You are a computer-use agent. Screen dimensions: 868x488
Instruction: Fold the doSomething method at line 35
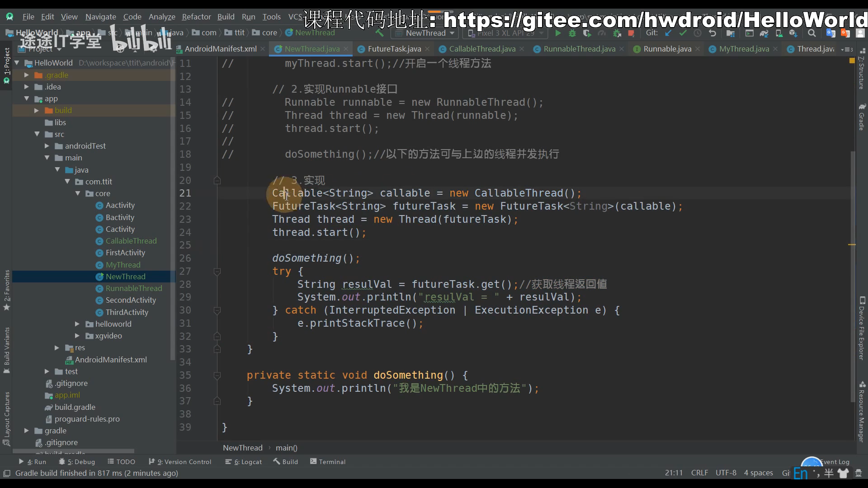tap(217, 375)
